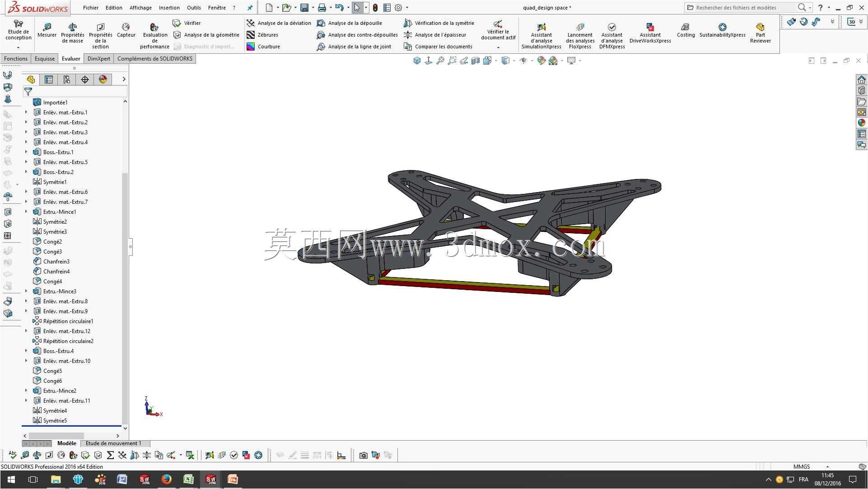Launch Assistant d'analyse SimulationXpress
This screenshot has height=489, width=868.
click(541, 36)
